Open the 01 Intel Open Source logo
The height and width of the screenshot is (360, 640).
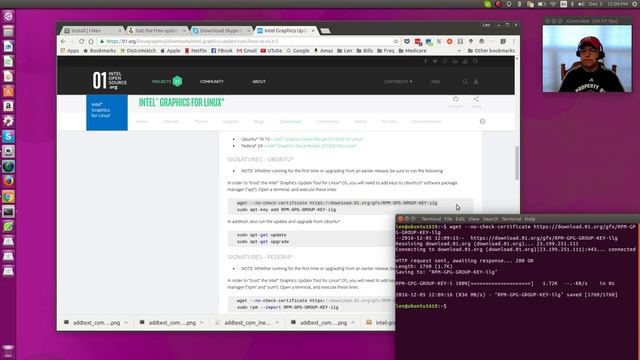[x=109, y=81]
